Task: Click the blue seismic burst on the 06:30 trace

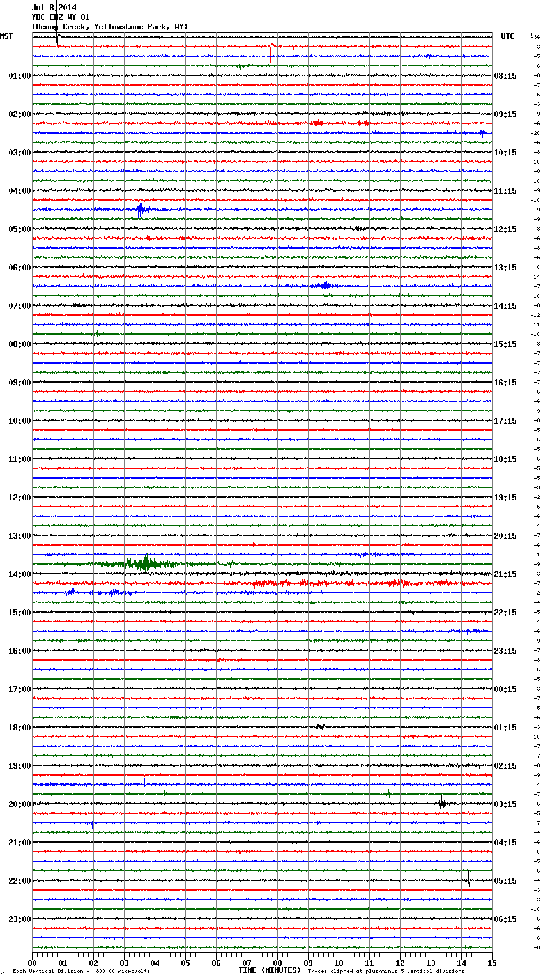Action: (325, 286)
